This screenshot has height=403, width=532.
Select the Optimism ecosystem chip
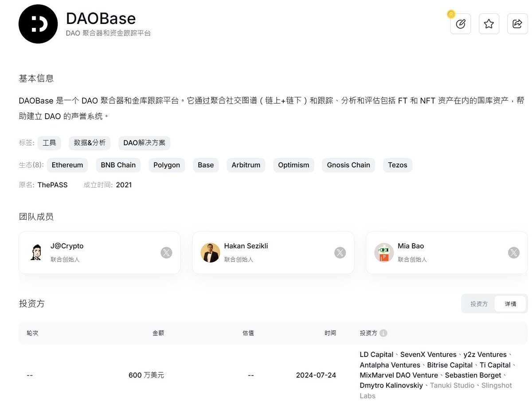[x=293, y=165]
